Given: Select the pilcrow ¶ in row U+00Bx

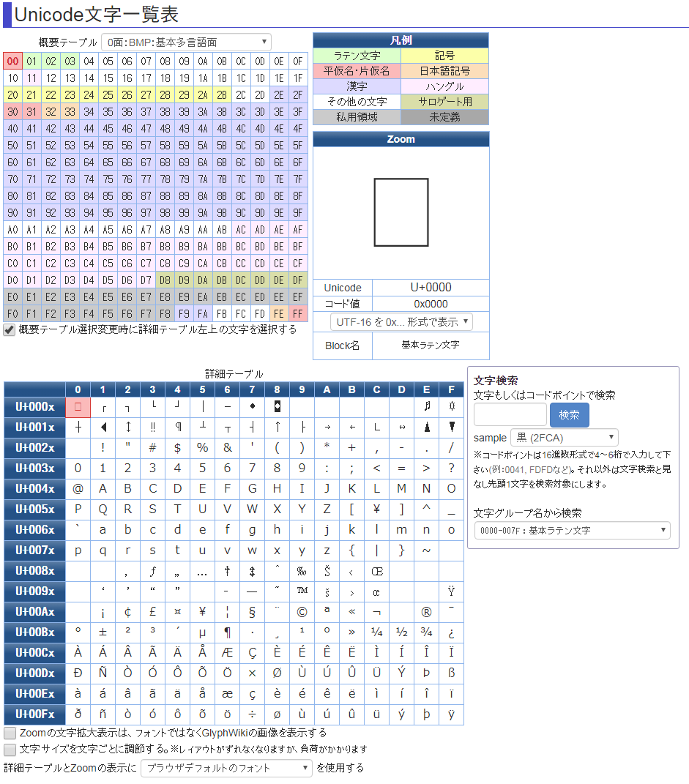Looking at the screenshot, I should click(227, 632).
